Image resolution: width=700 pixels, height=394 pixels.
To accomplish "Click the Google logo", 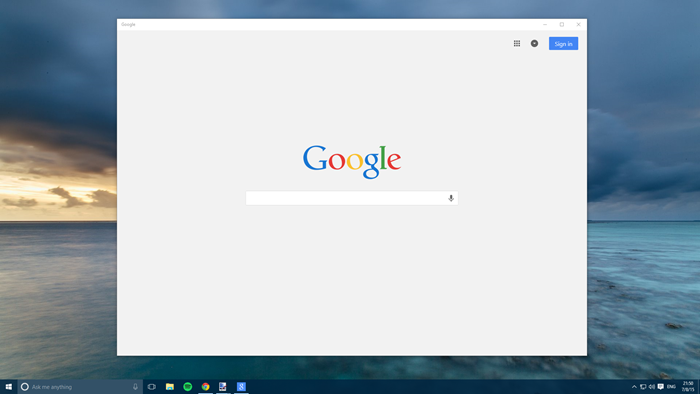I will (352, 161).
